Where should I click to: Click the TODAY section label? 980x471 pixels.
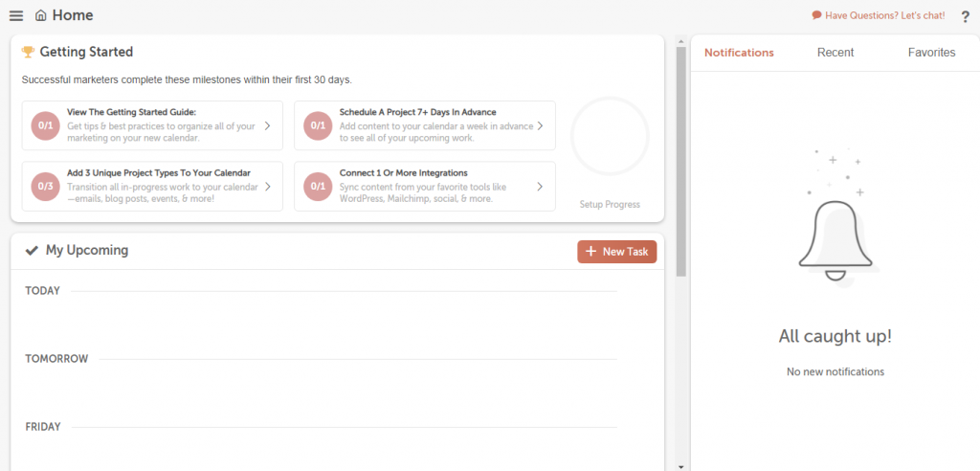click(x=42, y=291)
